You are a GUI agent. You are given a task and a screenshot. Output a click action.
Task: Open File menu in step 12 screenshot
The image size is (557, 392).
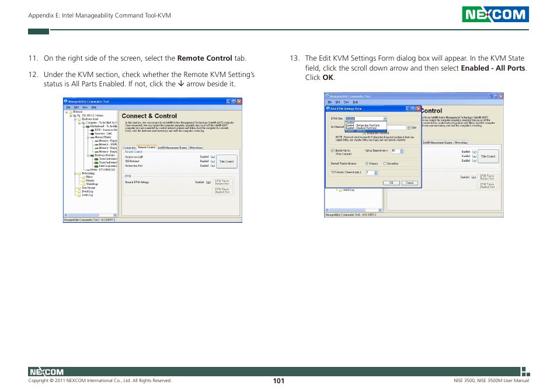(x=68, y=107)
